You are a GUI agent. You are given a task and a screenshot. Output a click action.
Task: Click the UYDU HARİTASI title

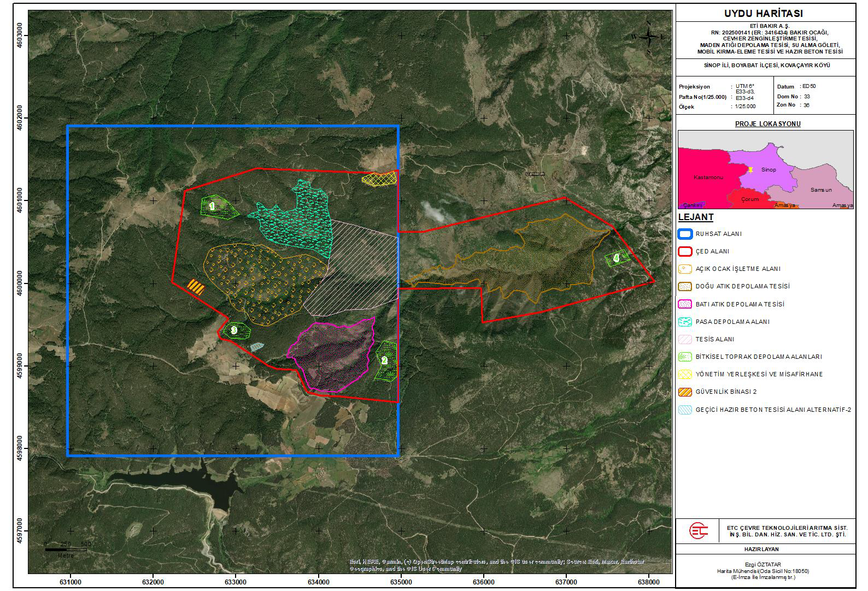click(765, 14)
